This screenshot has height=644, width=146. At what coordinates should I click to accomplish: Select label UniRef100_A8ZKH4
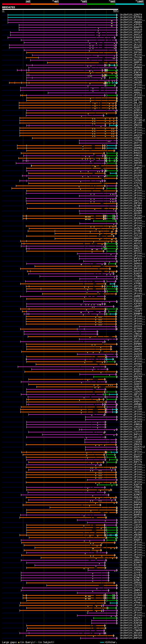click(x=131, y=77)
